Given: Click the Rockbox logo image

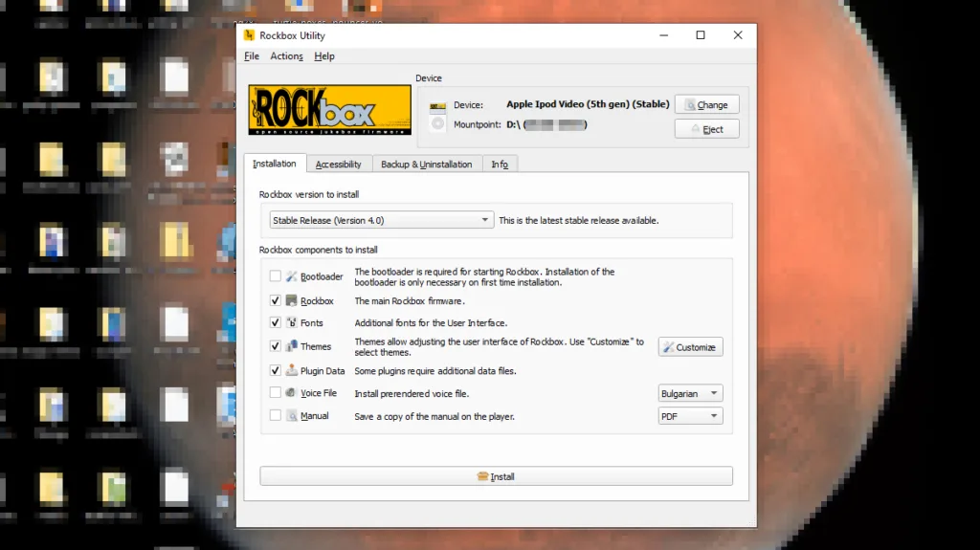Looking at the screenshot, I should (329, 110).
